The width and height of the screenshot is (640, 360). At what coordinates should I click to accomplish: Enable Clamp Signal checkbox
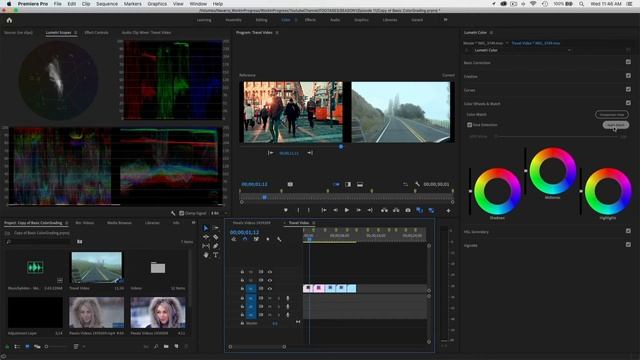182,213
